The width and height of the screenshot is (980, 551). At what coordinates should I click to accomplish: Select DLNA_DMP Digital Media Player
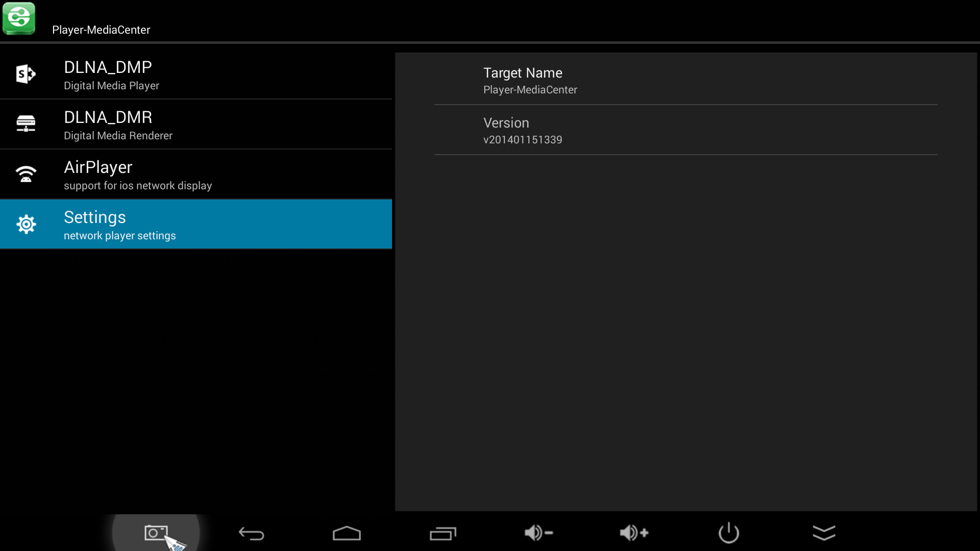pyautogui.click(x=196, y=74)
